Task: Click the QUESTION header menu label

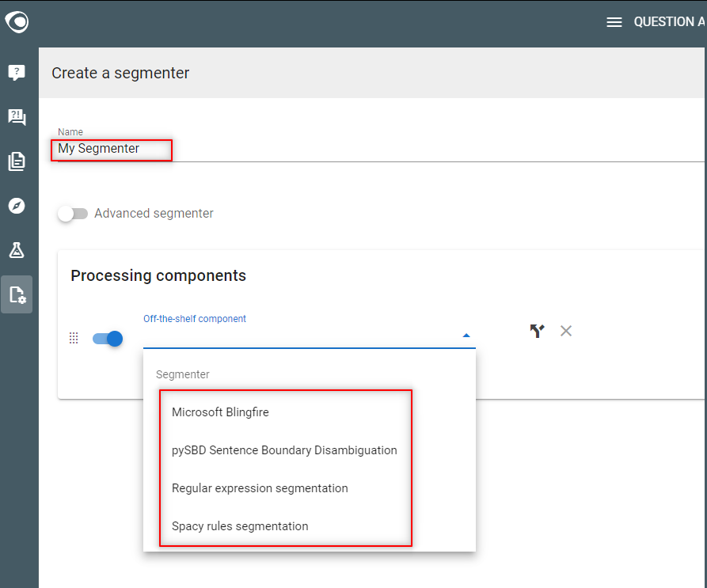Action: click(669, 21)
